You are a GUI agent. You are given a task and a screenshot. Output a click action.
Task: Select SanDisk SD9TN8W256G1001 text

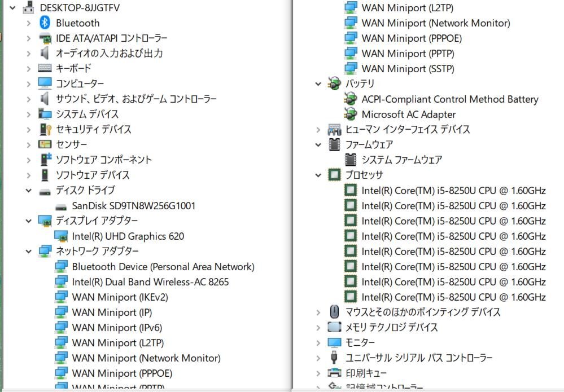(134, 206)
